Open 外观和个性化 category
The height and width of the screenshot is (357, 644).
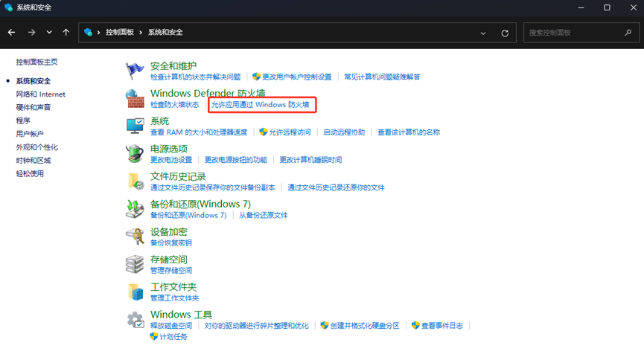pyautogui.click(x=36, y=147)
